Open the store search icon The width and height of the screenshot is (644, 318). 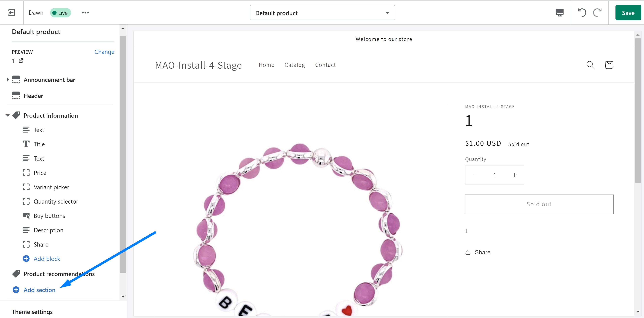coord(590,65)
